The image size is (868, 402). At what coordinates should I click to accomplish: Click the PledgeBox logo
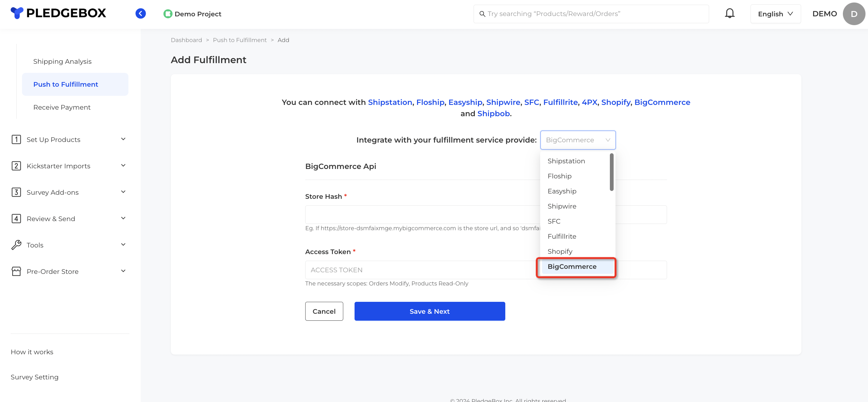click(x=58, y=13)
